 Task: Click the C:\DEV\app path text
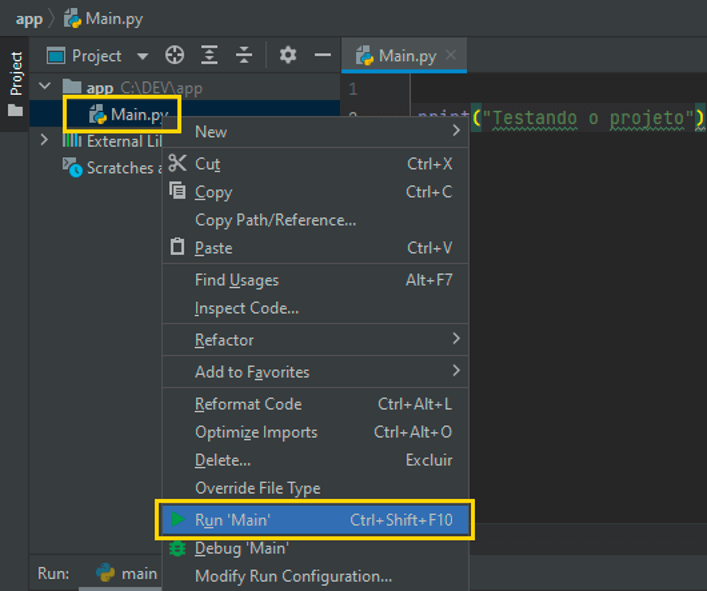pos(161,88)
